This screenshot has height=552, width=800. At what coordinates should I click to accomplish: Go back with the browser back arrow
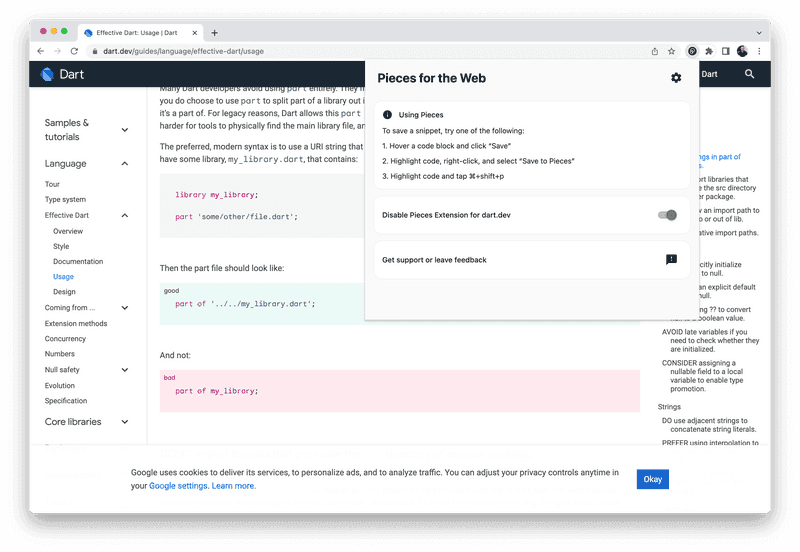pos(40,51)
